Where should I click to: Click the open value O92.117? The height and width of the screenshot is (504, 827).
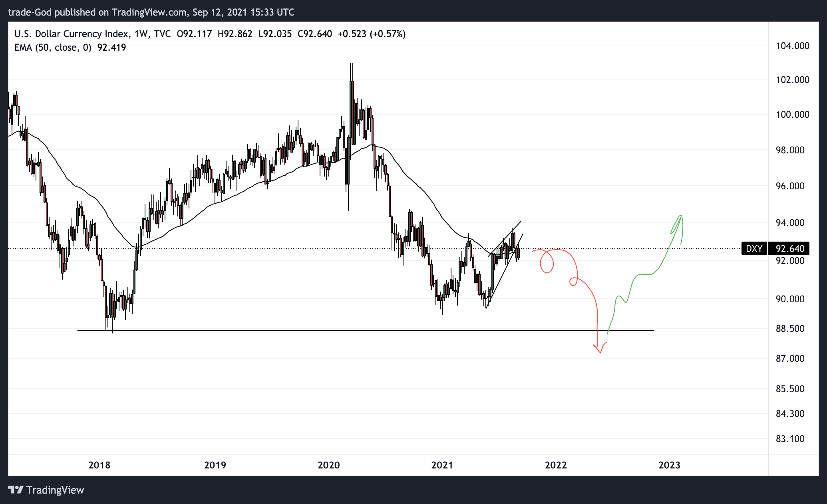(194, 34)
